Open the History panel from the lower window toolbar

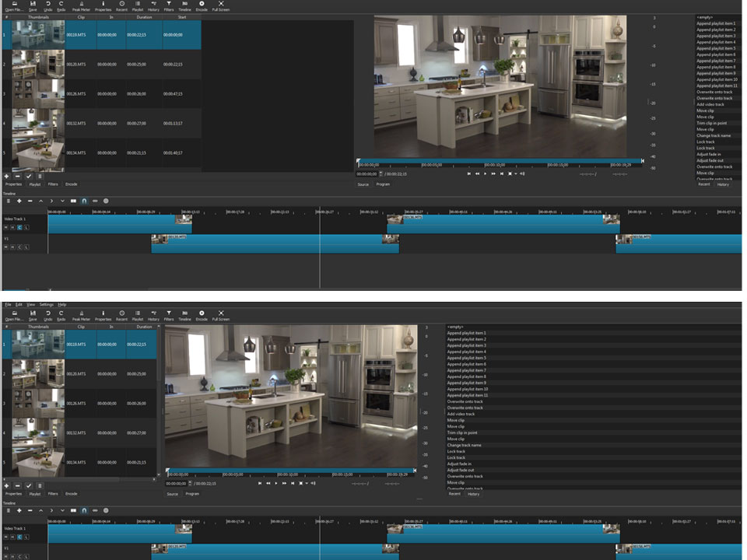(153, 315)
